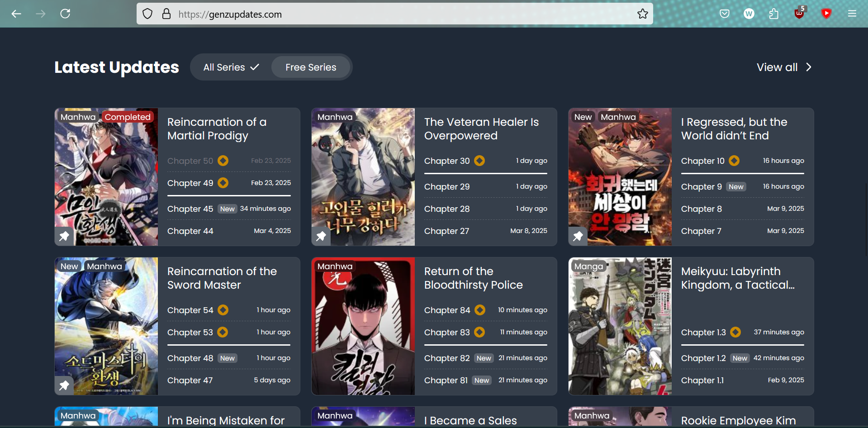Open Return of the Bloodthirsty Police title

(x=474, y=278)
